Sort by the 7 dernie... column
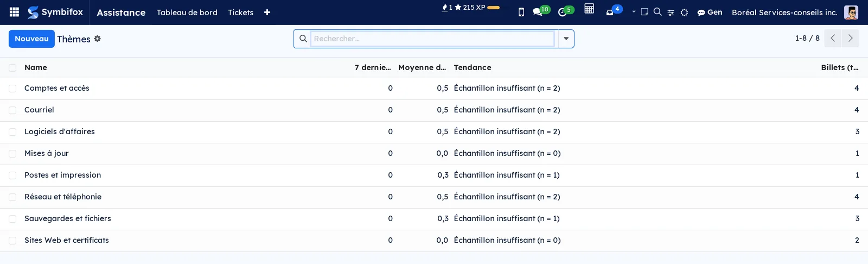The height and width of the screenshot is (264, 868). [373, 67]
